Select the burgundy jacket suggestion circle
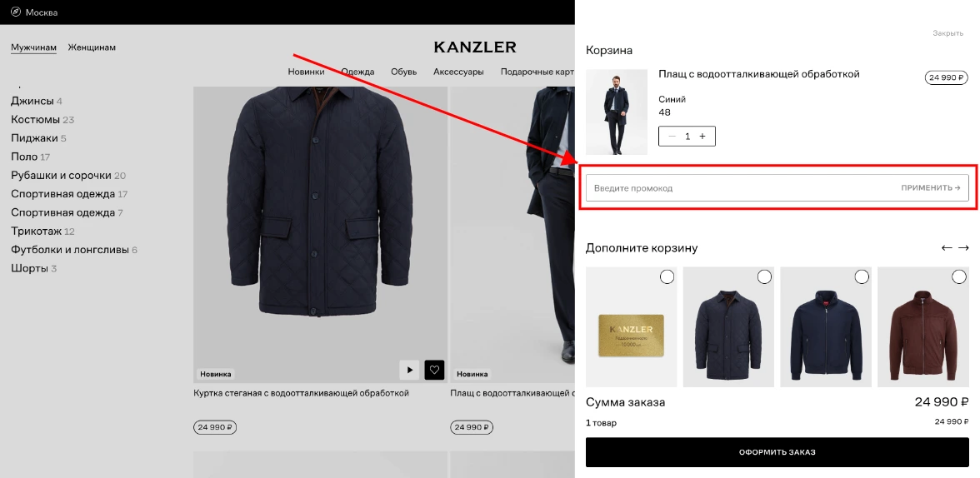This screenshot has width=980, height=478. (x=958, y=276)
